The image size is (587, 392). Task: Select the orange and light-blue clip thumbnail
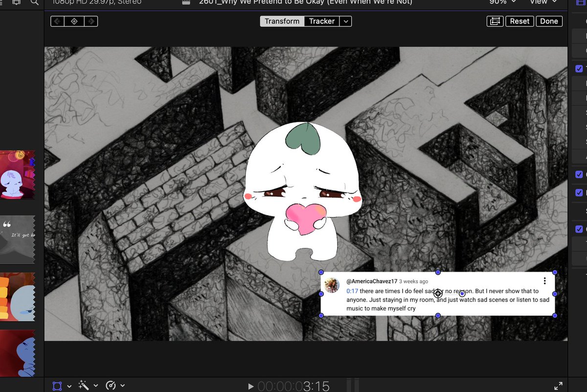18,297
